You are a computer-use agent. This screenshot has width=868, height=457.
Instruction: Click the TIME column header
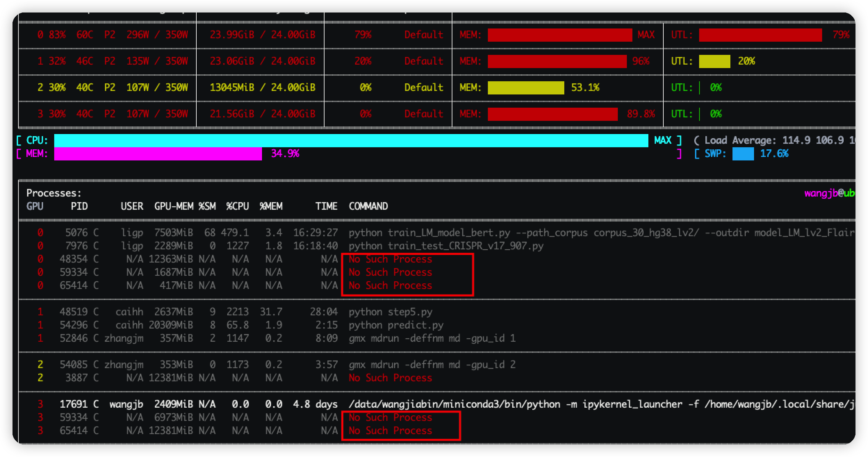[x=326, y=206]
